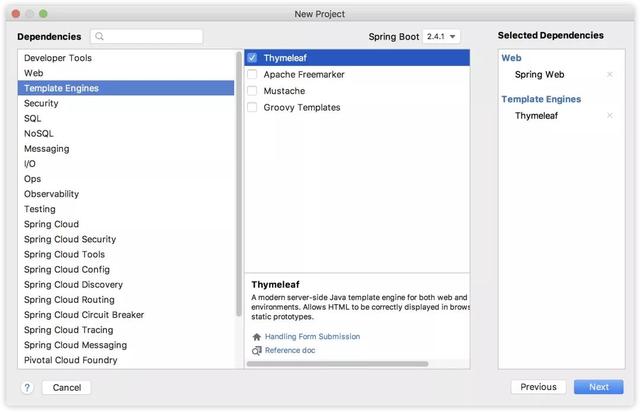Click the Next button
Image resolution: width=640 pixels, height=412 pixels.
coord(598,387)
